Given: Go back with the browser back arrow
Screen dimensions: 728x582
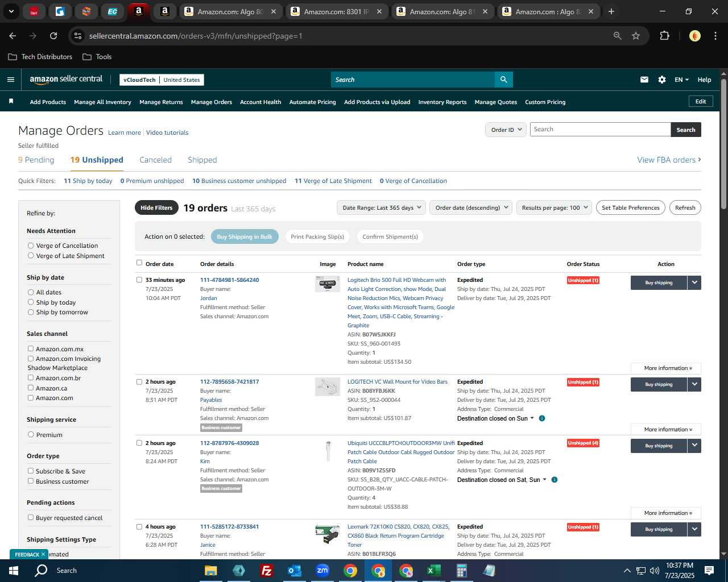Looking at the screenshot, I should [x=13, y=36].
